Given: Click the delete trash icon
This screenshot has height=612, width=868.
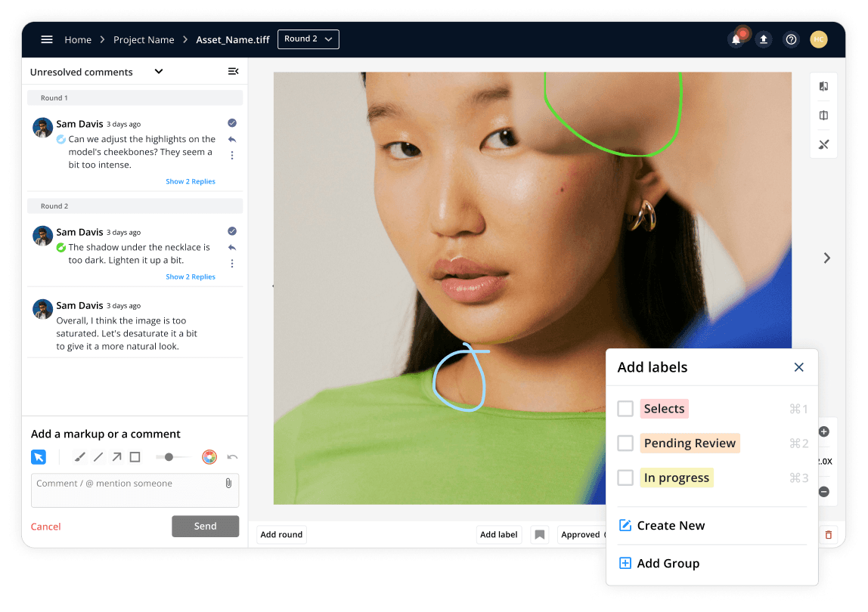Looking at the screenshot, I should click(x=829, y=534).
